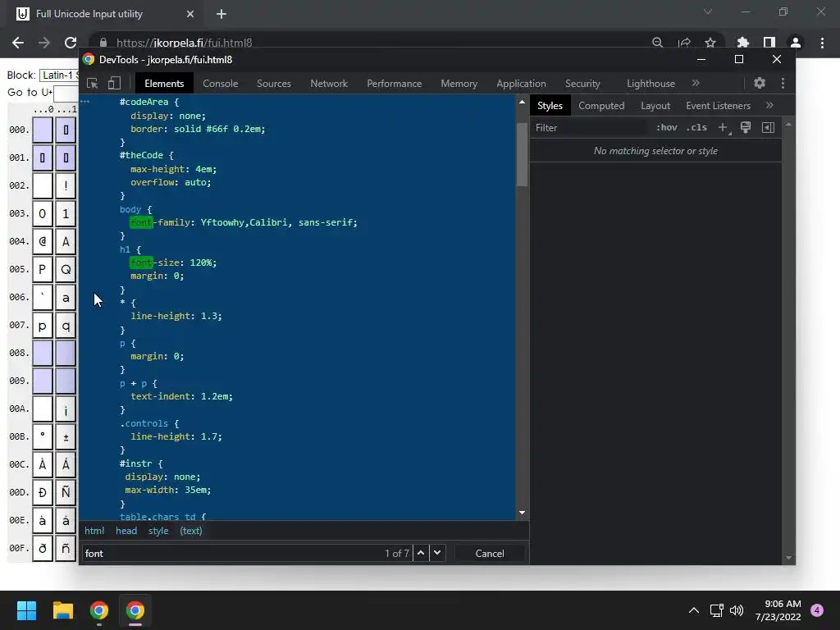Open the Application panel
Viewport: 840px width, 630px height.
pyautogui.click(x=521, y=84)
